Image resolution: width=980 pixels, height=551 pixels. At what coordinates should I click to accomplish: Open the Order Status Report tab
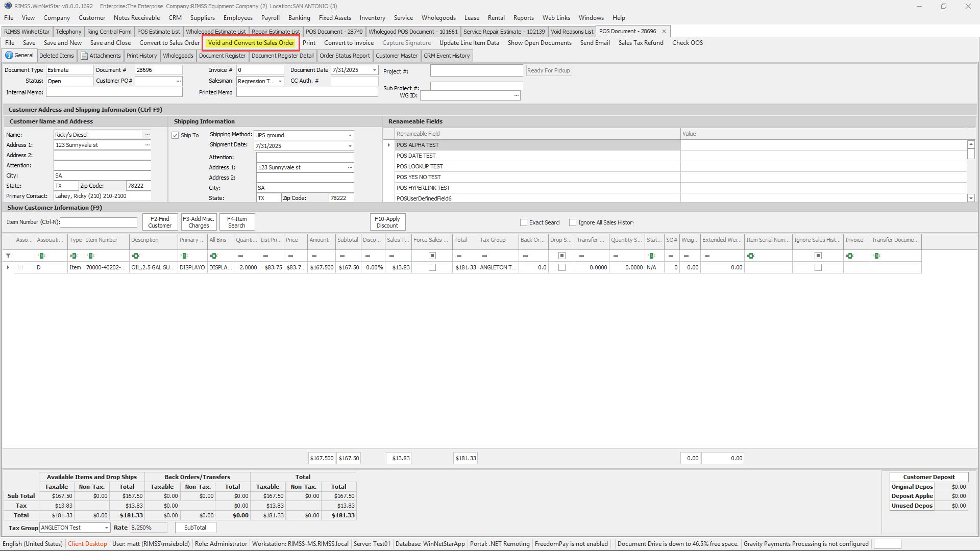click(345, 56)
